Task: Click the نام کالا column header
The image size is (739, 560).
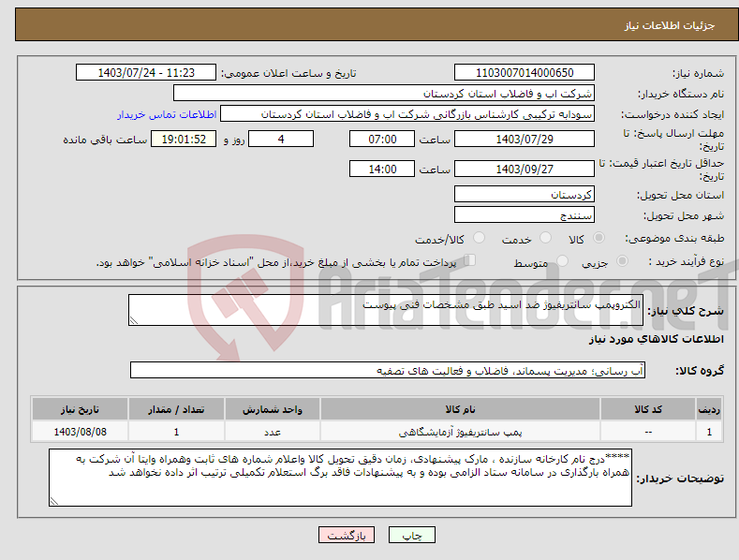Action: point(460,409)
